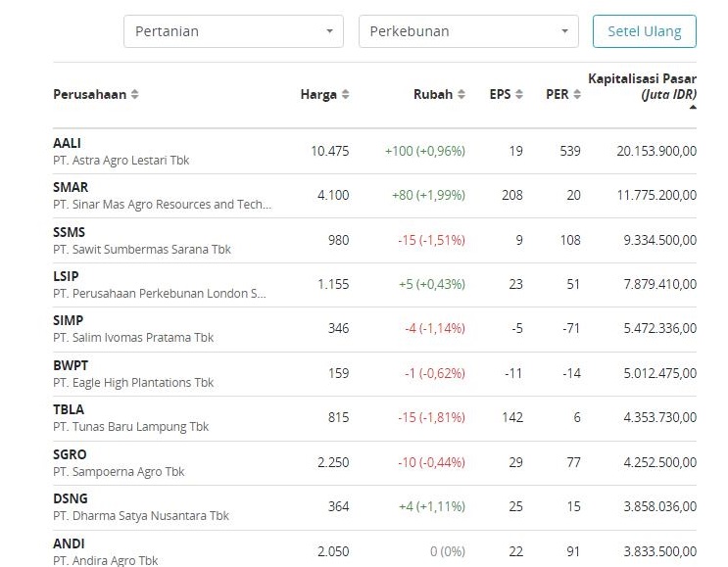
Task: Click AALI price 10.475
Action: pos(329,151)
